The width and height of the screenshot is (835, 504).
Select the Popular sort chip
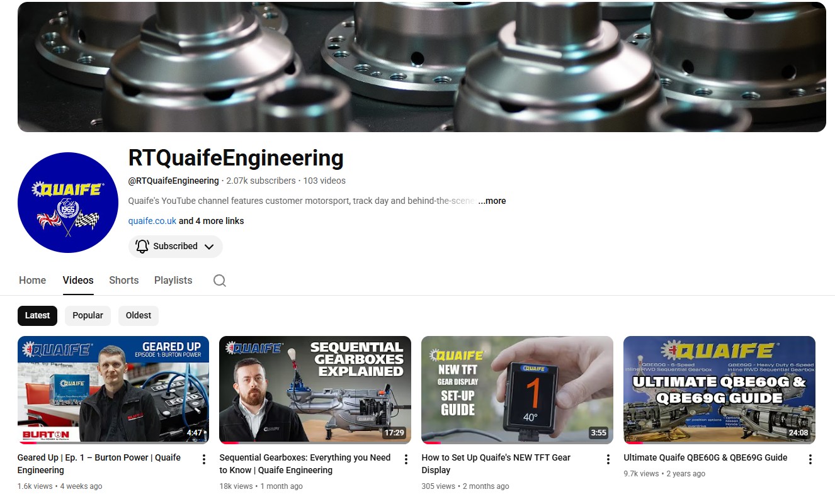click(88, 315)
